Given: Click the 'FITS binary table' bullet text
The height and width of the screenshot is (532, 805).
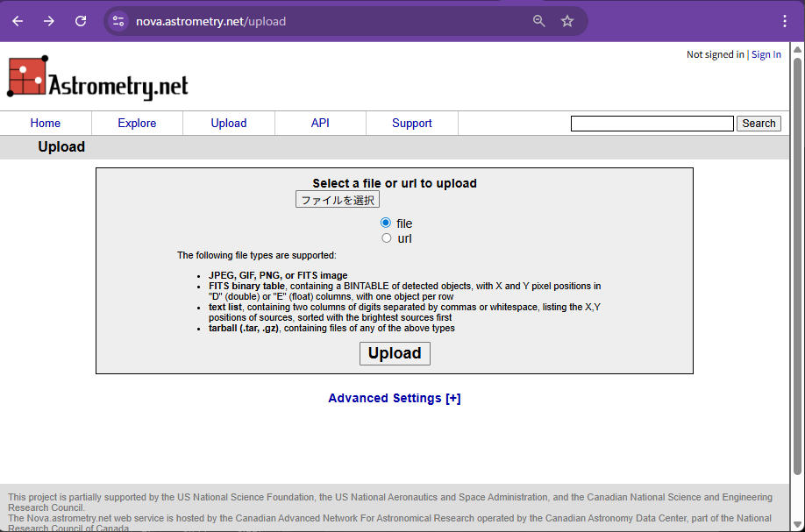Looking at the screenshot, I should point(246,287).
